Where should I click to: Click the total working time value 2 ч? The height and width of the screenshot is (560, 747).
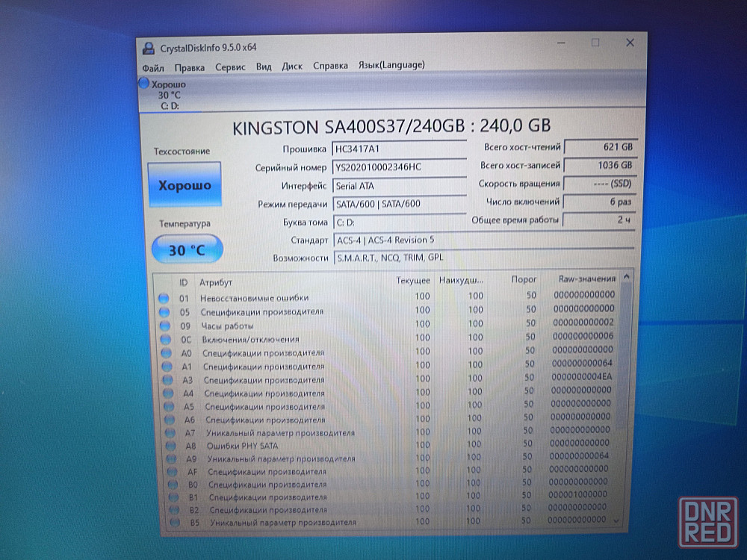click(598, 220)
